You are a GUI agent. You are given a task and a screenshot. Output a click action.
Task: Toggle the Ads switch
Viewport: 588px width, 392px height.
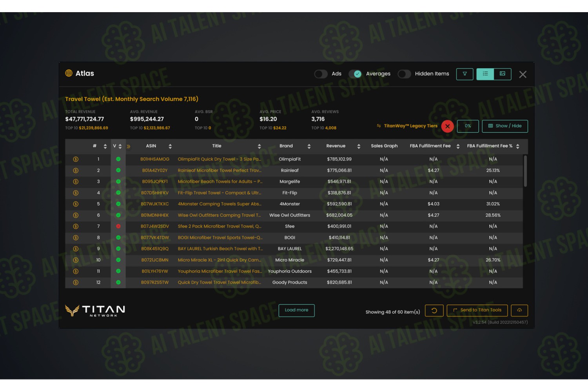pos(321,74)
